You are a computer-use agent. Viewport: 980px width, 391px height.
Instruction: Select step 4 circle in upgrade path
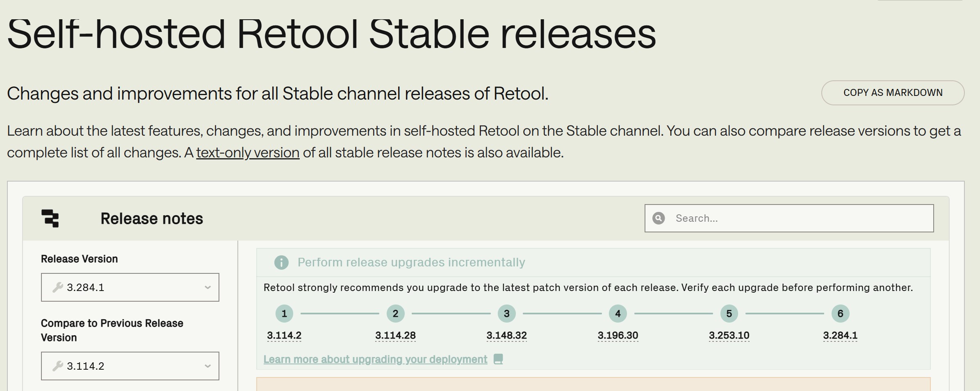click(x=618, y=314)
